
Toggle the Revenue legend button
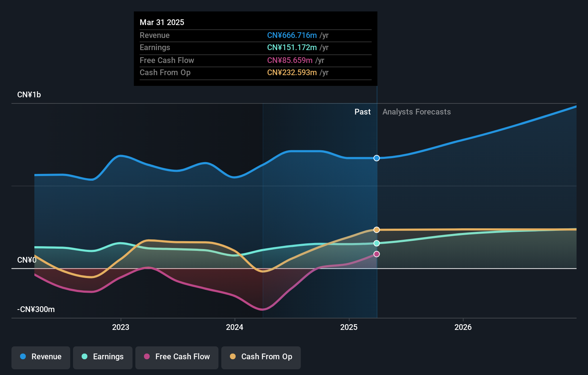(41, 357)
